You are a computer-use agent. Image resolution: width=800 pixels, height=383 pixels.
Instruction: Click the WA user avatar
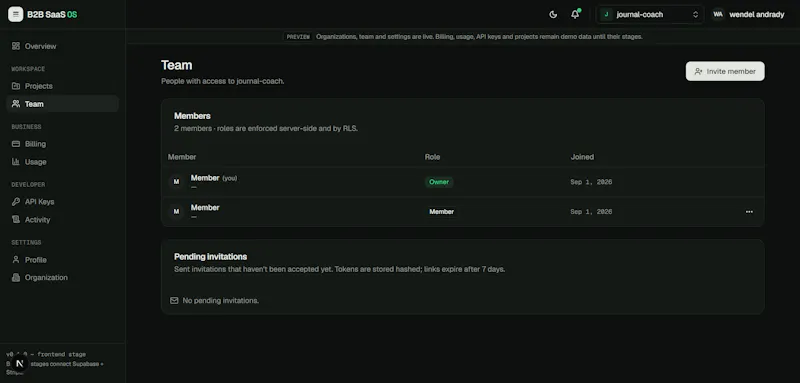tap(718, 14)
